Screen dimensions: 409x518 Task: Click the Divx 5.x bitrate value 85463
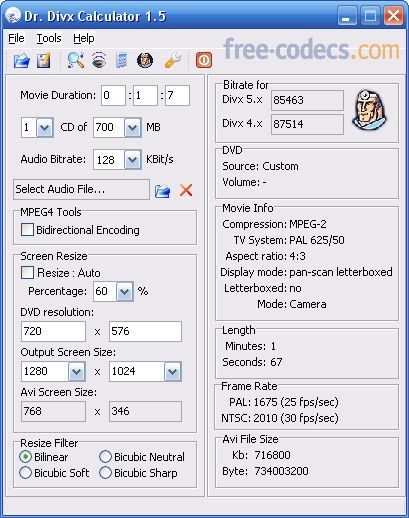tap(307, 100)
